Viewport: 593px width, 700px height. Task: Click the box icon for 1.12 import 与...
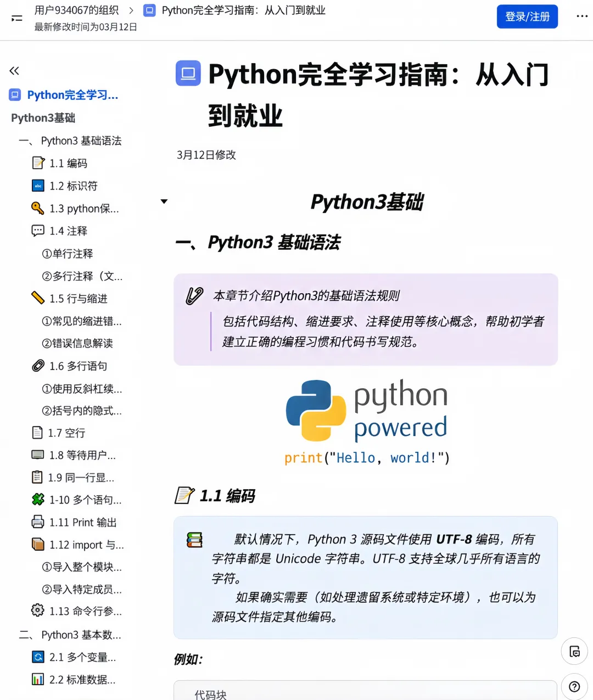click(x=38, y=545)
